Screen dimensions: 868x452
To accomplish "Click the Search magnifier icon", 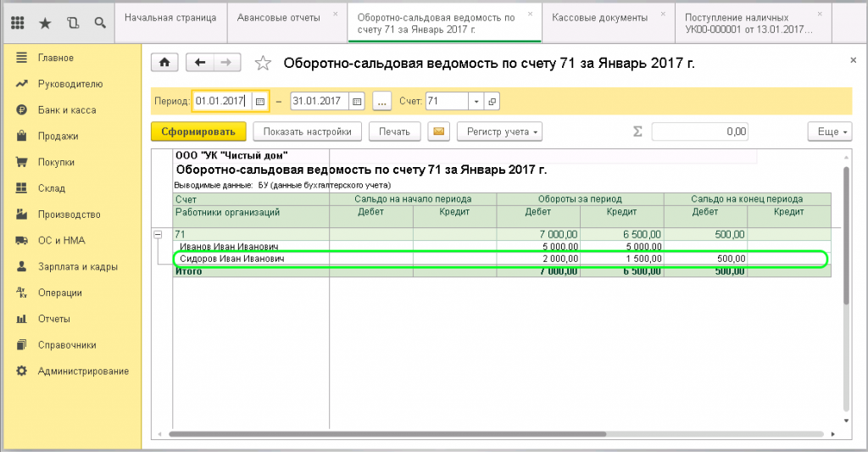I will tap(101, 22).
